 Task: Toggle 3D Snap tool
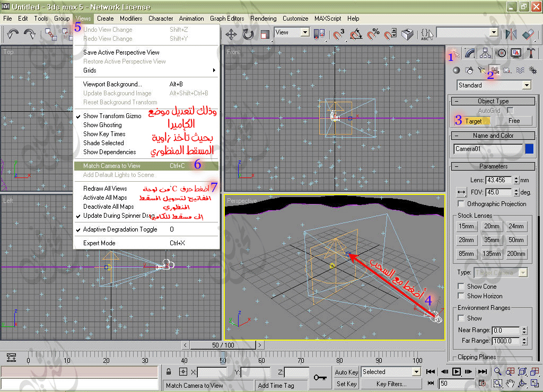coord(338,34)
